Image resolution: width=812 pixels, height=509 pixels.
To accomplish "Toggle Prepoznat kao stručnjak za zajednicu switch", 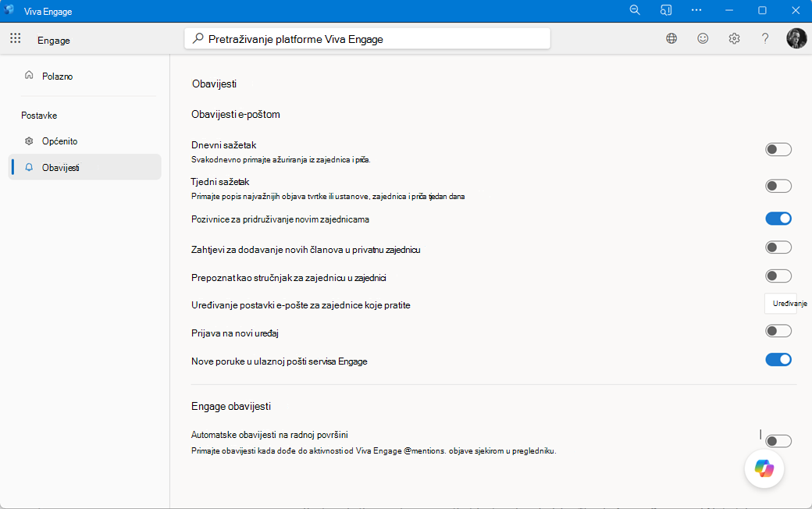I will [x=778, y=276].
